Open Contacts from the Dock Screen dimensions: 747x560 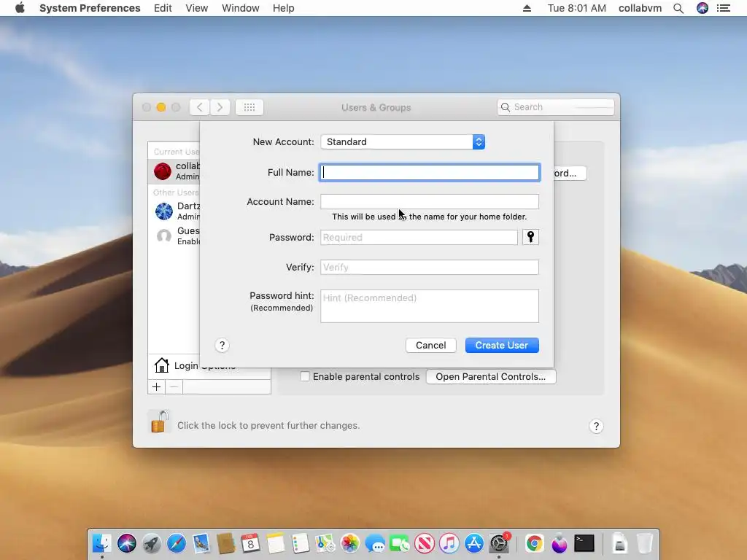point(226,543)
